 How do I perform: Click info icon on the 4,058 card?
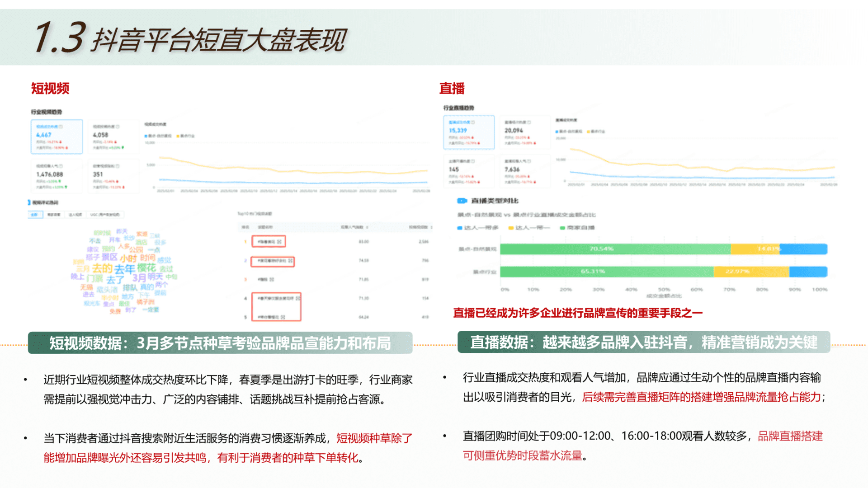coord(118,127)
